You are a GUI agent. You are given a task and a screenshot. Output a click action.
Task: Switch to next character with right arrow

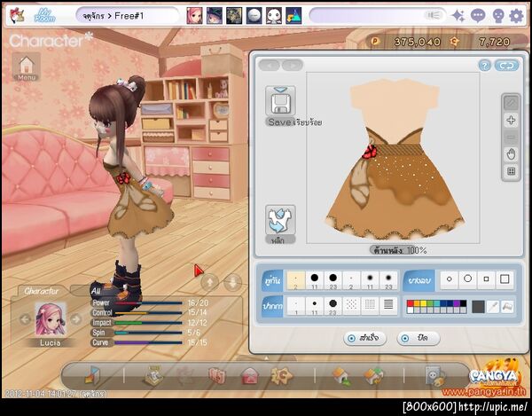click(x=76, y=319)
